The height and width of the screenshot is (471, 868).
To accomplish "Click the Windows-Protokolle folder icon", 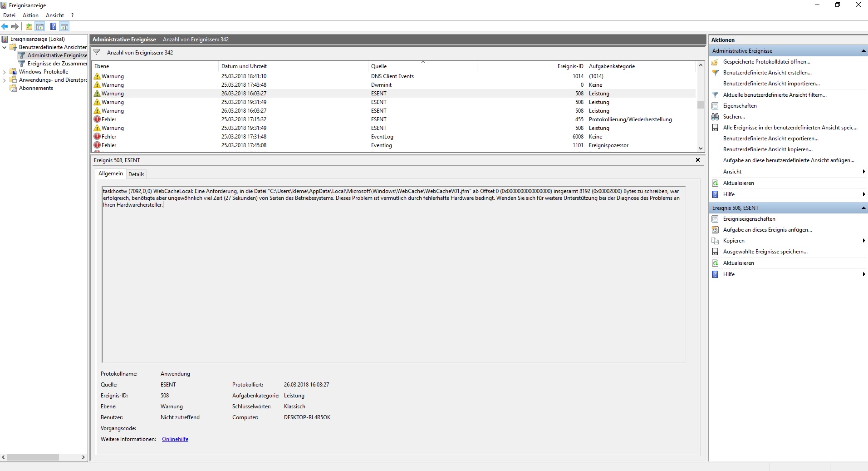I will pyautogui.click(x=13, y=72).
